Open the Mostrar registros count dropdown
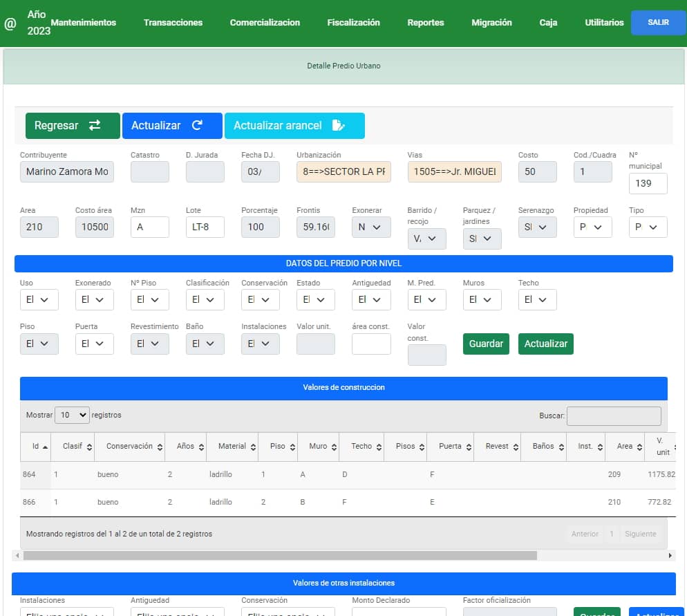The image size is (687, 616). 72,415
